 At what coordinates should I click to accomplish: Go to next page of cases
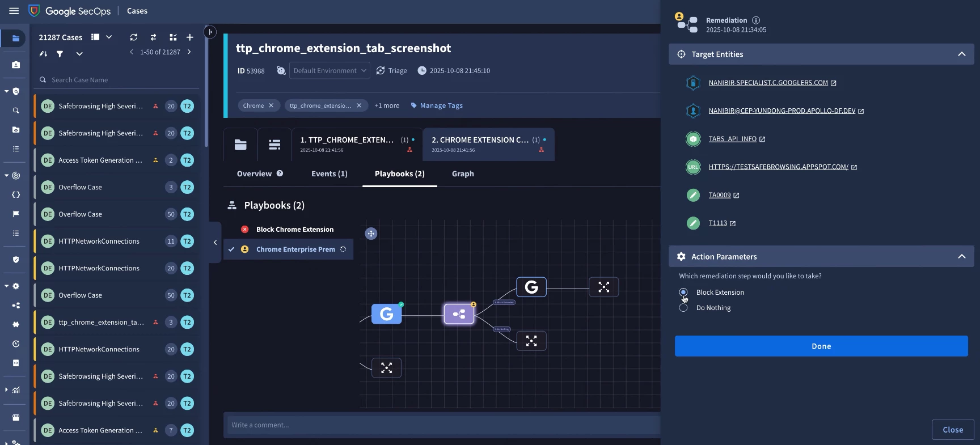(x=189, y=52)
